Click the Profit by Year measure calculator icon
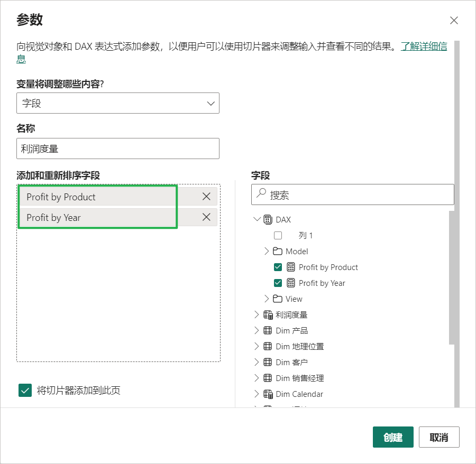Viewport: 476px width, 464px height. 291,283
